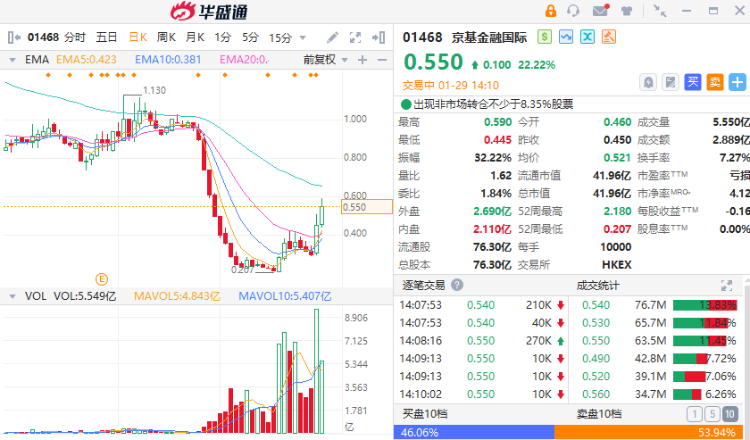Click the 13.83% volume distribution bar

[x=705, y=305]
